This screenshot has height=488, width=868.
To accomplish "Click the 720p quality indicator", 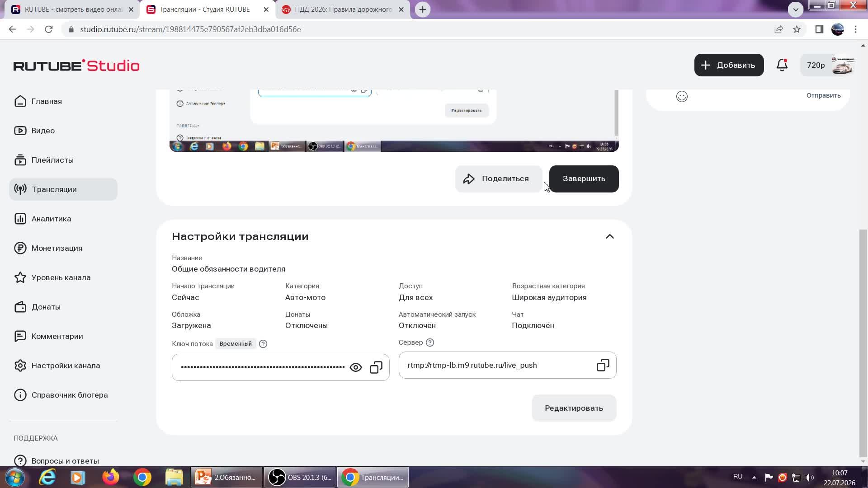I will (816, 65).
